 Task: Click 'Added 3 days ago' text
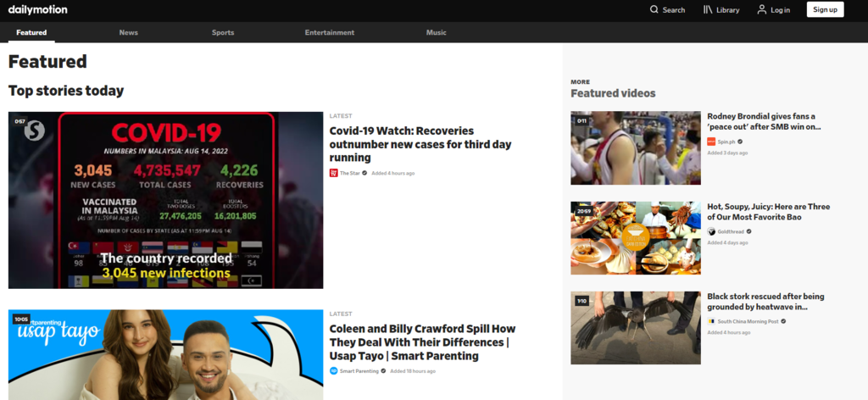tap(727, 153)
